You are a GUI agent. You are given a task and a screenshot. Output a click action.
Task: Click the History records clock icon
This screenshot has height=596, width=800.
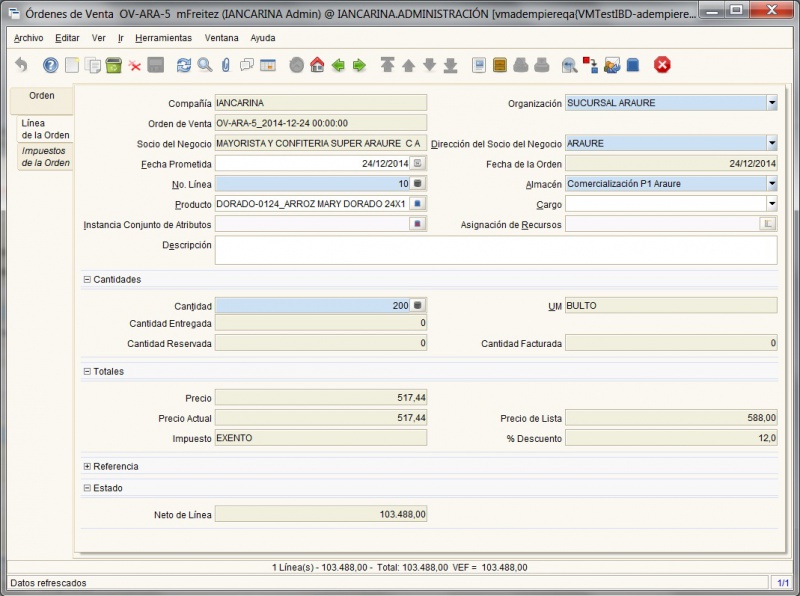point(296,65)
